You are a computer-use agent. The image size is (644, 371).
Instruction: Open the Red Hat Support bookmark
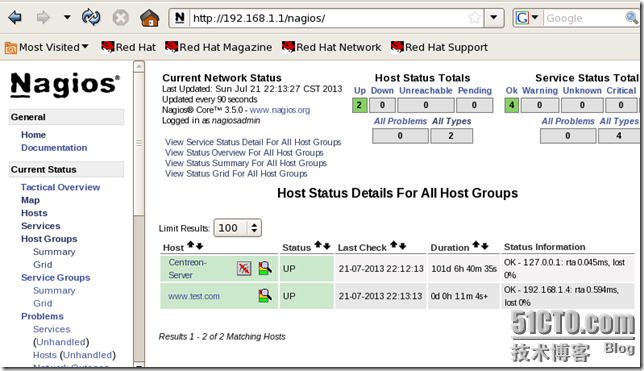click(x=439, y=48)
